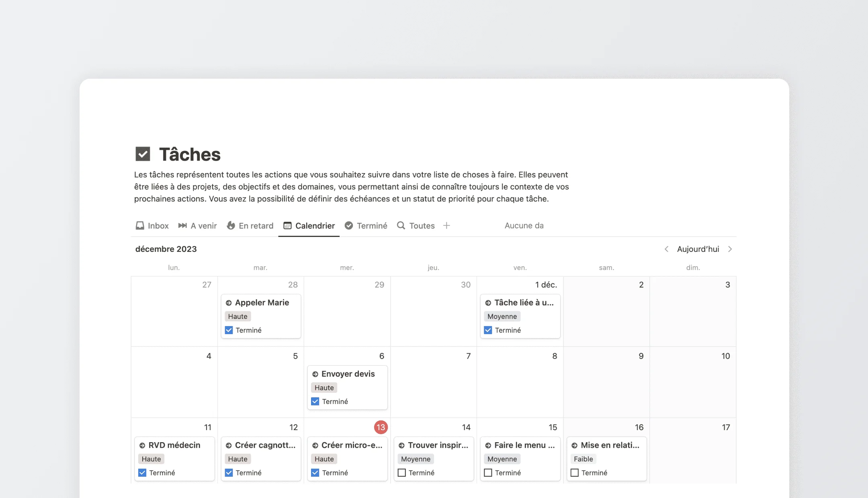Add a new view with plus icon
This screenshot has width=868, height=498.
446,226
